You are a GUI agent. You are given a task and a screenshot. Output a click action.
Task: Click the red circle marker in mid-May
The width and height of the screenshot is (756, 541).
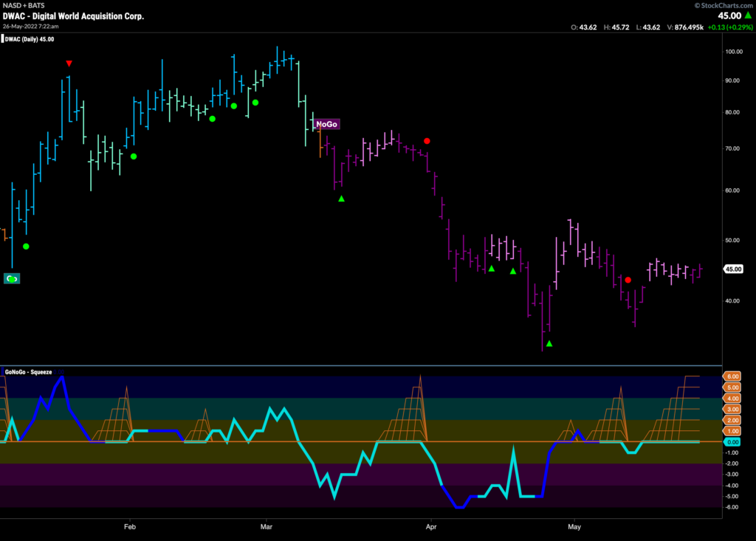coord(628,280)
